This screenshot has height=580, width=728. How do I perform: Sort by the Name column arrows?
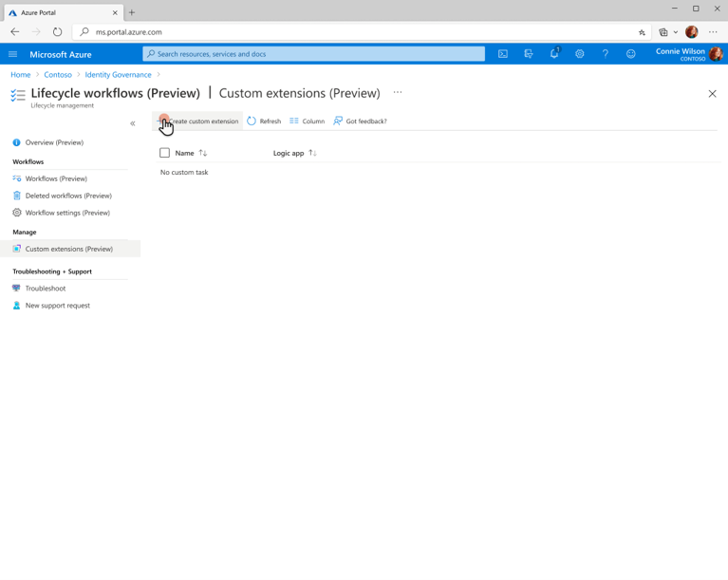click(203, 153)
